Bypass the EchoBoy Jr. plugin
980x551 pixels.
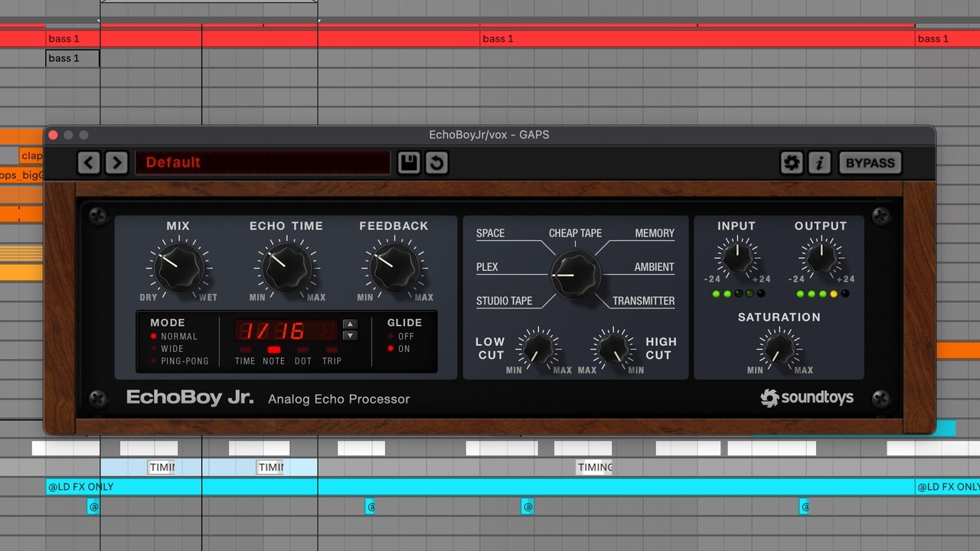(870, 163)
